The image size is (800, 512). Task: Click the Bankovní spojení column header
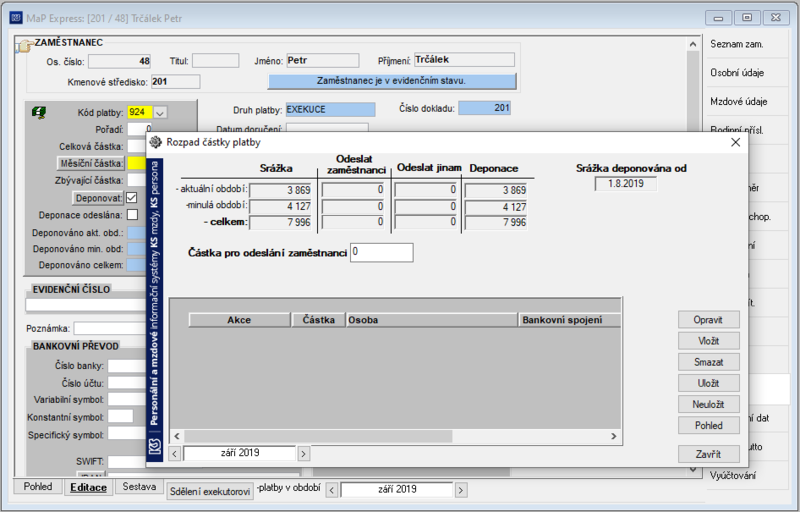point(570,320)
